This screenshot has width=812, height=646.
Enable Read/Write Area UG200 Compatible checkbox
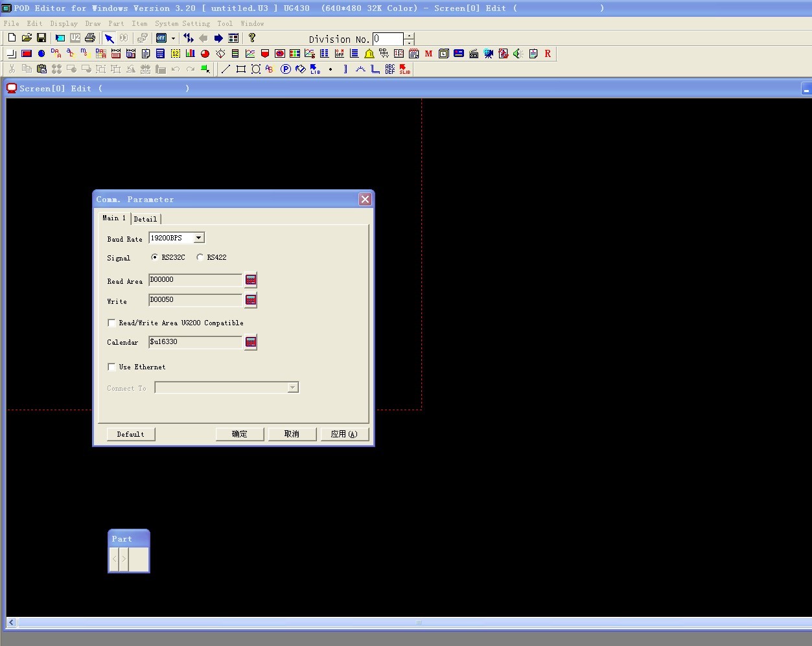[112, 323]
